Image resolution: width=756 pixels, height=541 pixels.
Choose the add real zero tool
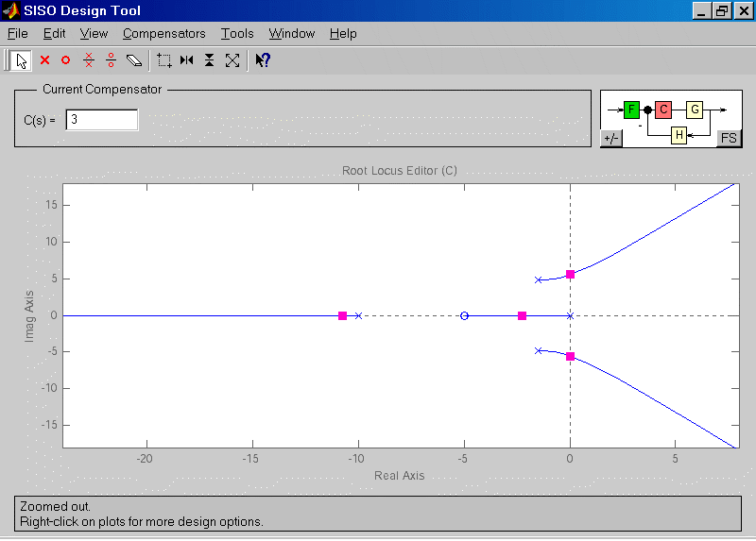pyautogui.click(x=65, y=60)
